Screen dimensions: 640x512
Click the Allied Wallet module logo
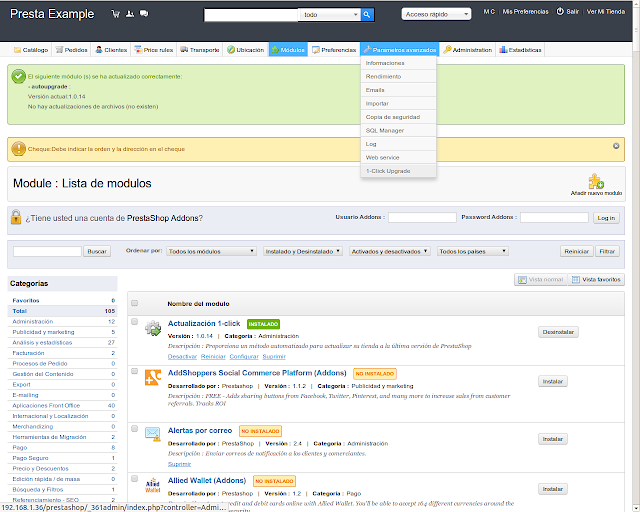coord(153,485)
